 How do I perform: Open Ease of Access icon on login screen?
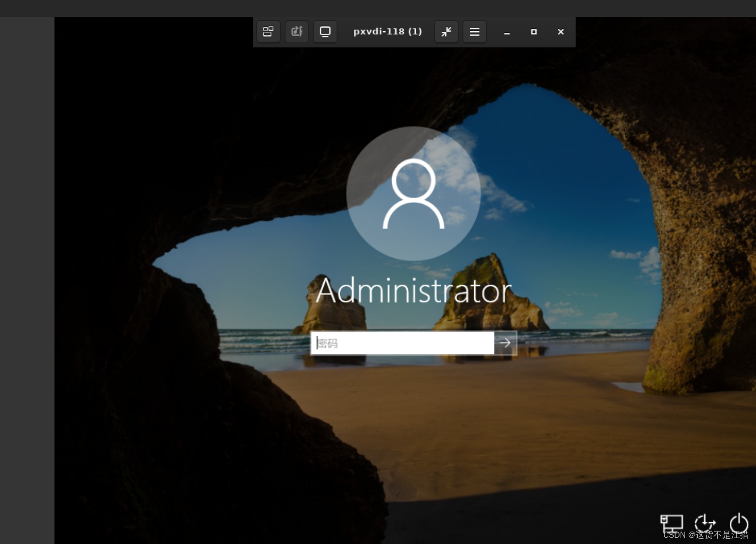[x=705, y=523]
